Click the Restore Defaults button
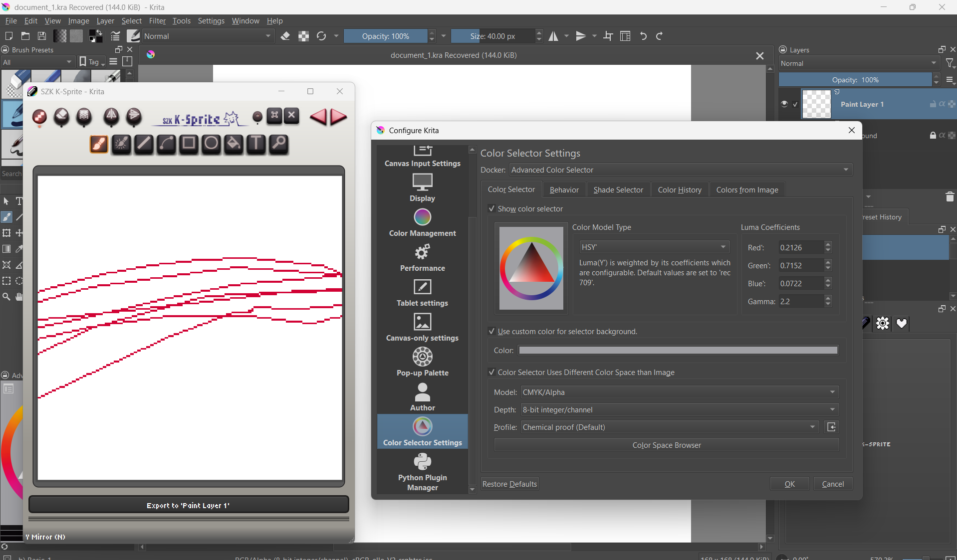The height and width of the screenshot is (560, 957). (x=509, y=484)
